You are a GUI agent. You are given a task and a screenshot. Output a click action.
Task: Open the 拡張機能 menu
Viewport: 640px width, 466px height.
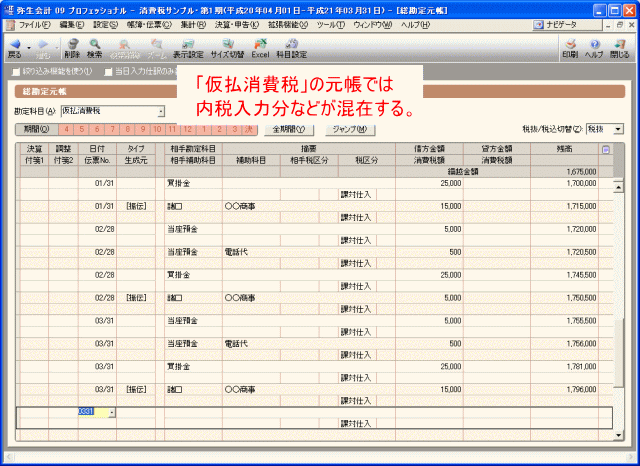click(x=288, y=25)
